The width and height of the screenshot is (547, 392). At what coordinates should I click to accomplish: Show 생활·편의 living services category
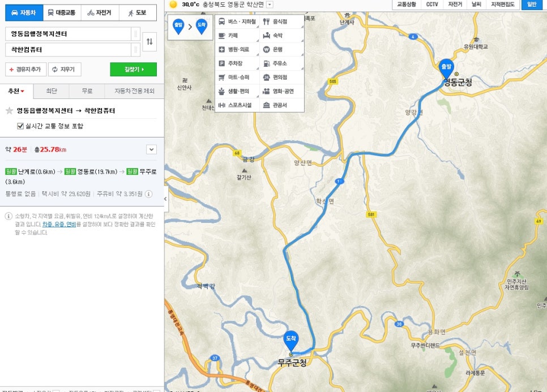237,91
